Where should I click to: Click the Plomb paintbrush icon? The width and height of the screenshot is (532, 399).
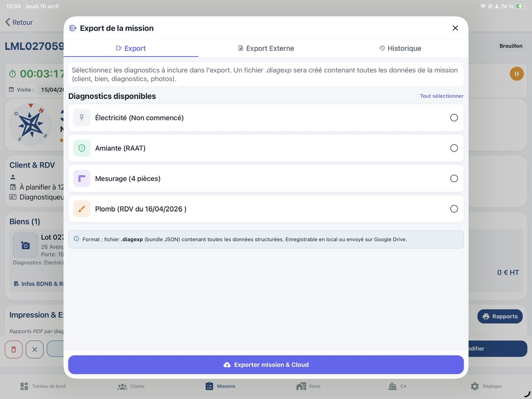[x=82, y=209]
